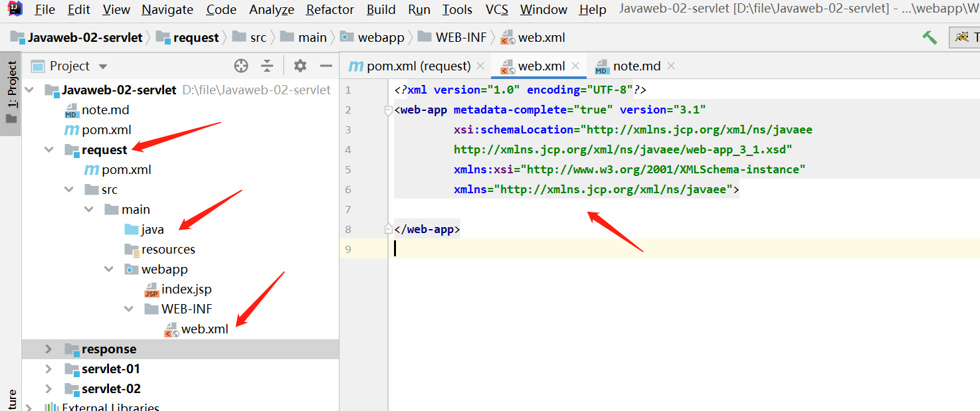Click Javaweb-02-servlet breadcrumb in navigation bar
Viewport: 980px width, 411px height.
pos(76,37)
